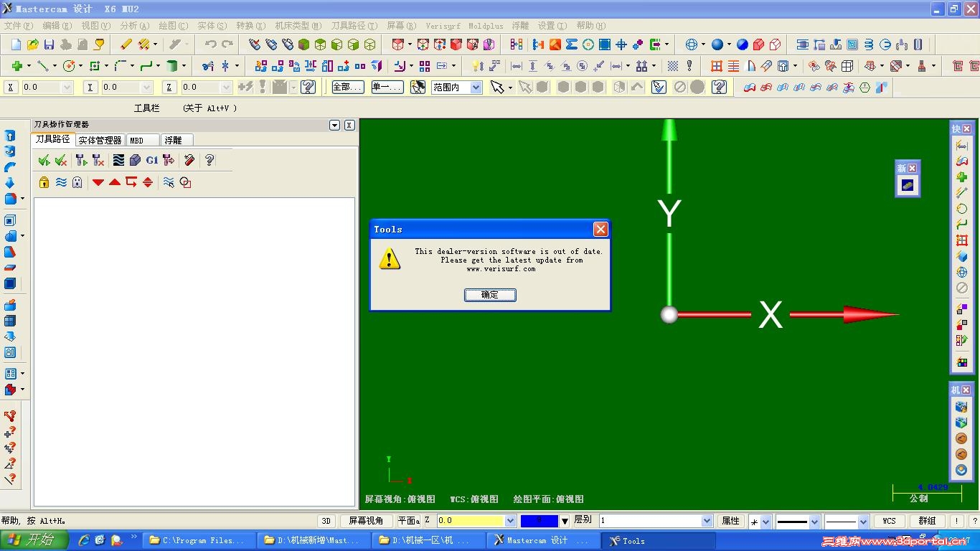The width and height of the screenshot is (980, 551).
Task: Click the Undo arrow icon
Action: [x=210, y=44]
